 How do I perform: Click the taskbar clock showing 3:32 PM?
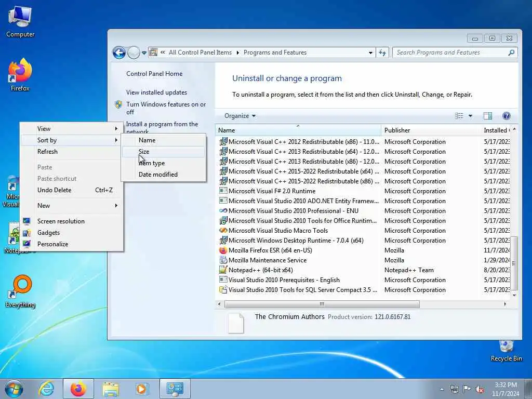506,389
